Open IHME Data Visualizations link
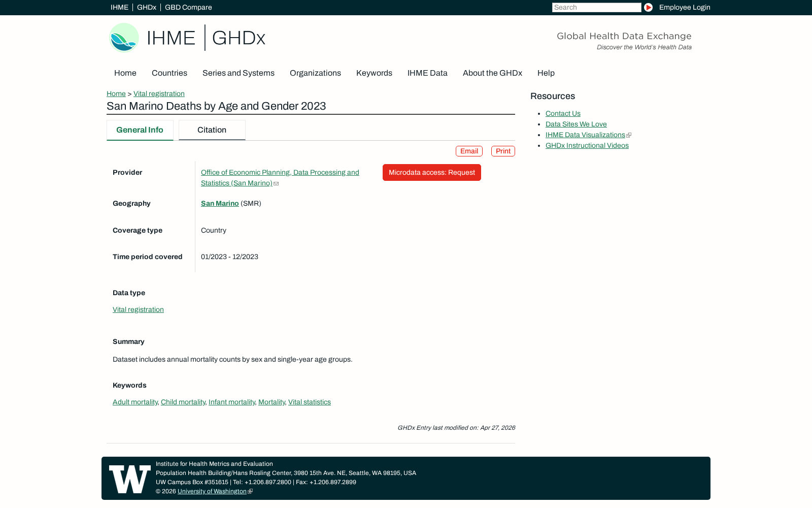This screenshot has width=812, height=508. (585, 135)
